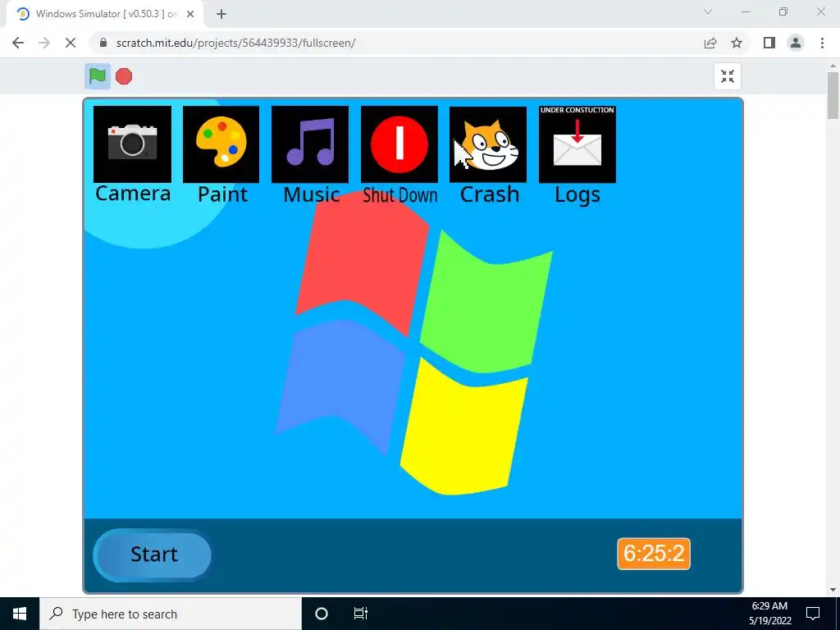Click the forward navigation arrow
Viewport: 840px width, 630px height.
pos(44,43)
